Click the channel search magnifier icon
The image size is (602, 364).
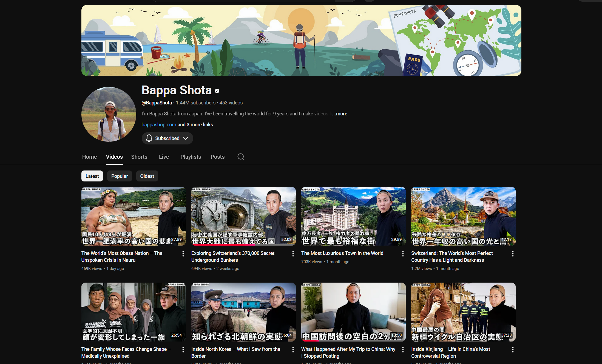(x=241, y=157)
